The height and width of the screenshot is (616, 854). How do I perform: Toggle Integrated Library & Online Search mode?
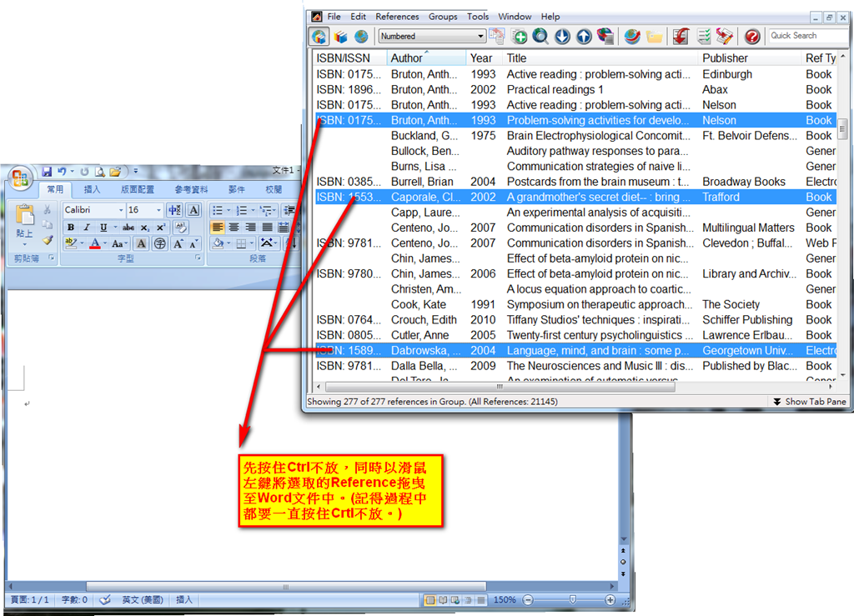pyautogui.click(x=319, y=37)
